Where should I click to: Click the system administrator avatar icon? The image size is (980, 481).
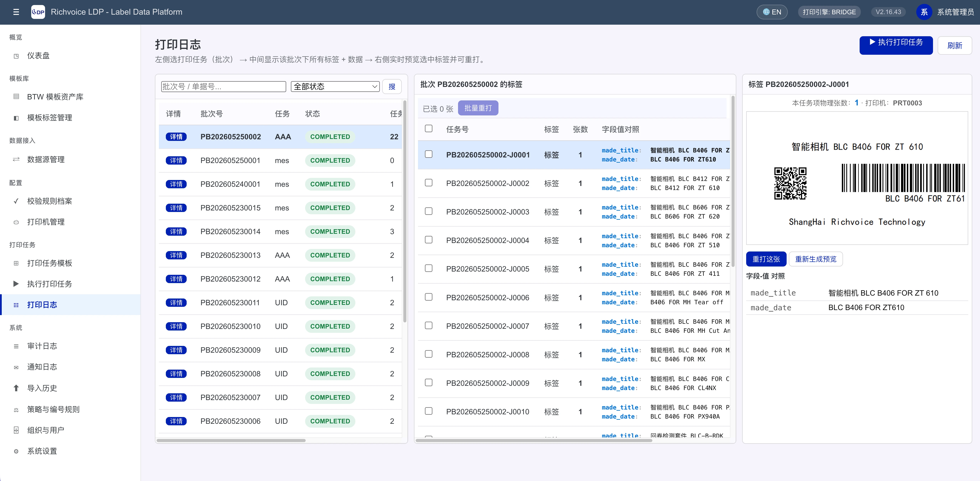coord(924,12)
